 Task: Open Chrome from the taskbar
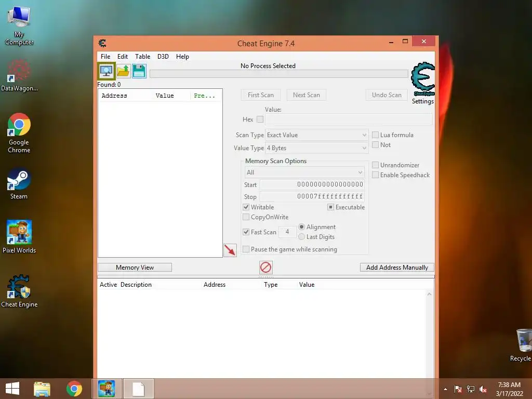click(74, 389)
